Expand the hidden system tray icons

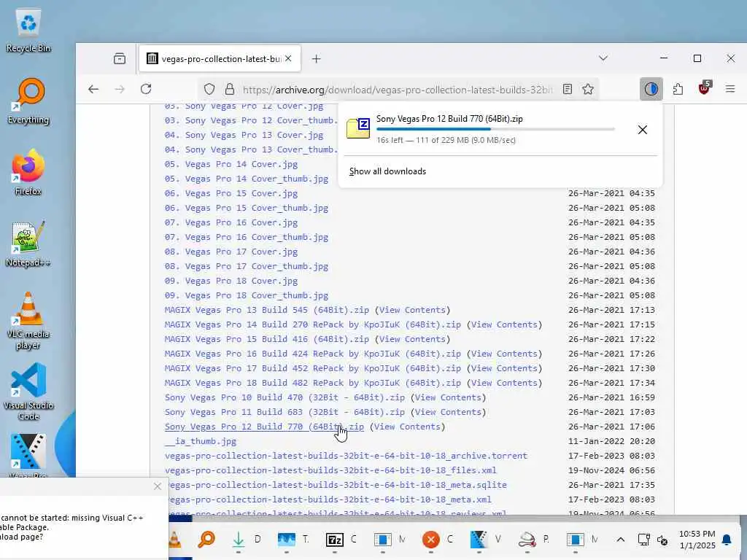pos(620,540)
